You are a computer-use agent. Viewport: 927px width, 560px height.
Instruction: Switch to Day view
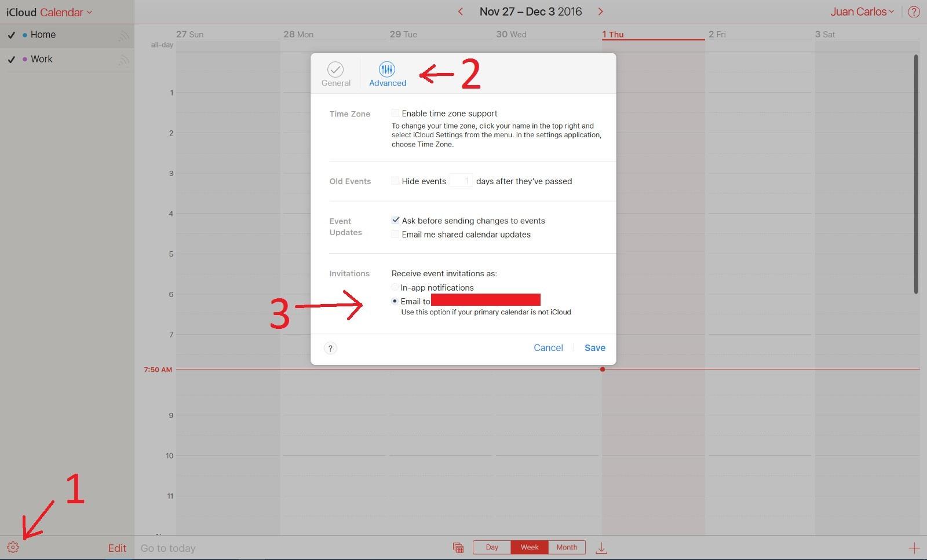pos(492,547)
